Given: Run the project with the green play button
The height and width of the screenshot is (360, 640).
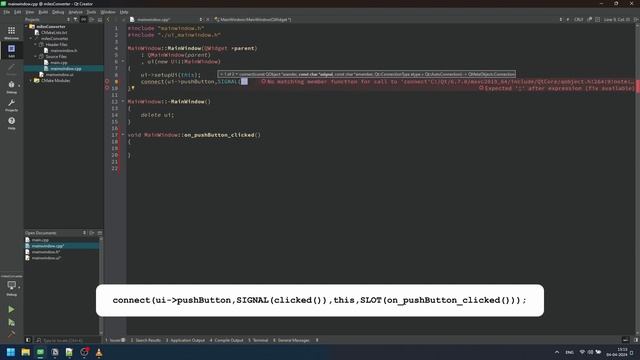Looking at the screenshot, I should pyautogui.click(x=11, y=309).
